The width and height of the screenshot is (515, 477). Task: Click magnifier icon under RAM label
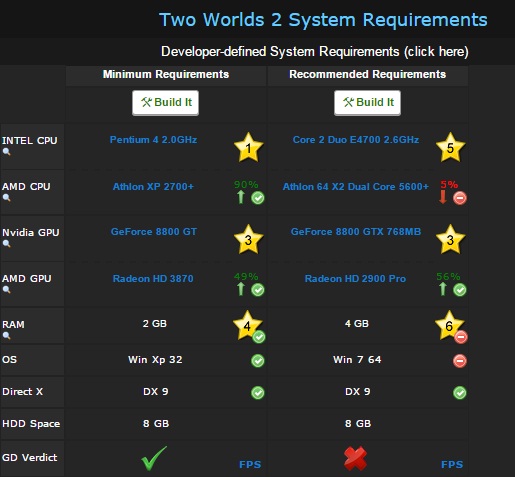coord(6,336)
